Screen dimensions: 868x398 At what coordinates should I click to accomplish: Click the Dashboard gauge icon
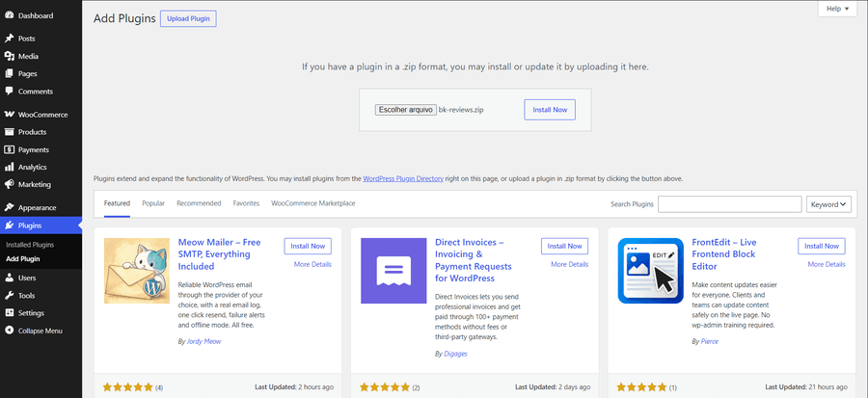pyautogui.click(x=9, y=15)
